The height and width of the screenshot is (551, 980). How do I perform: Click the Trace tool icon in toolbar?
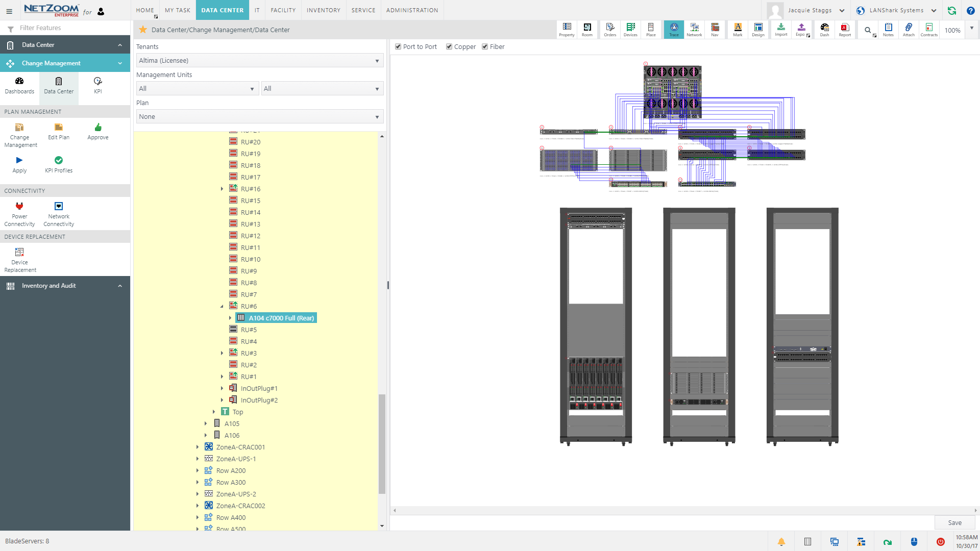point(674,30)
